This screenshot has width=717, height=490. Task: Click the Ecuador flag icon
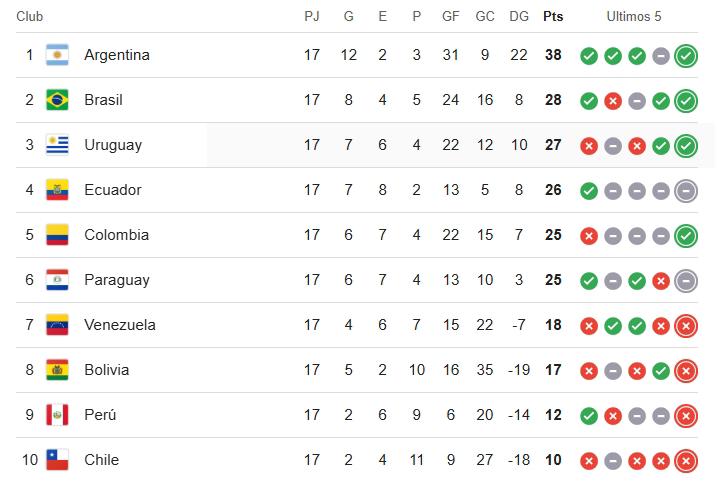pos(57,190)
